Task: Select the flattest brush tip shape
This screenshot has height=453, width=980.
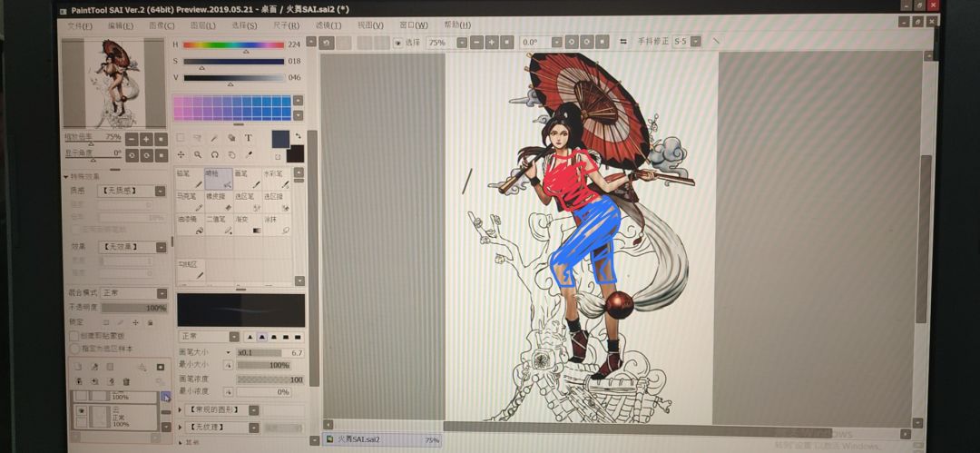Action: tap(299, 337)
